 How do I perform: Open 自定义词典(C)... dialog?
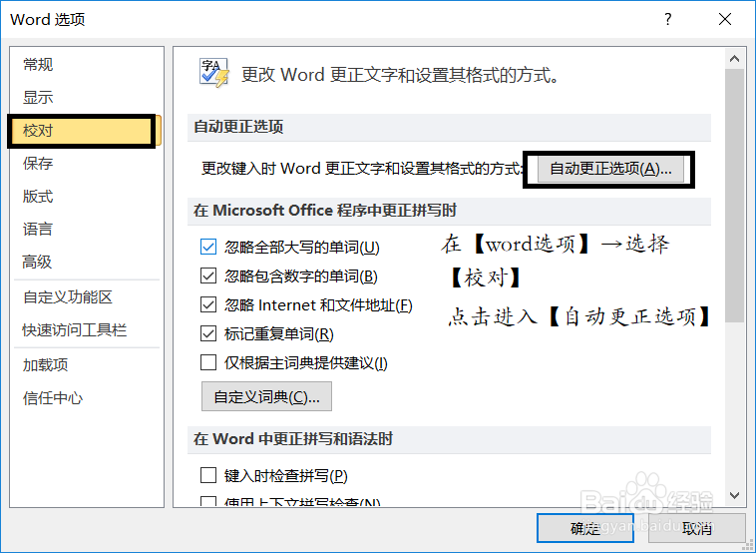pyautogui.click(x=266, y=396)
